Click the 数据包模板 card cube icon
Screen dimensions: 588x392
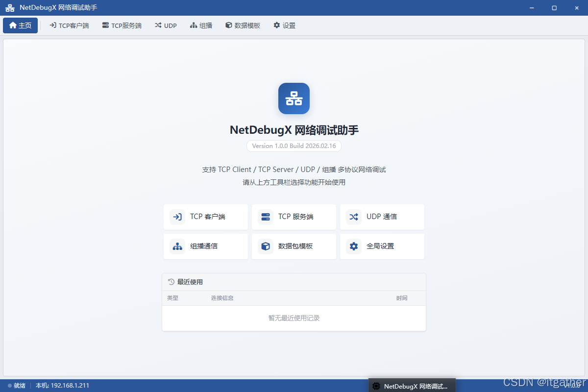[266, 246]
